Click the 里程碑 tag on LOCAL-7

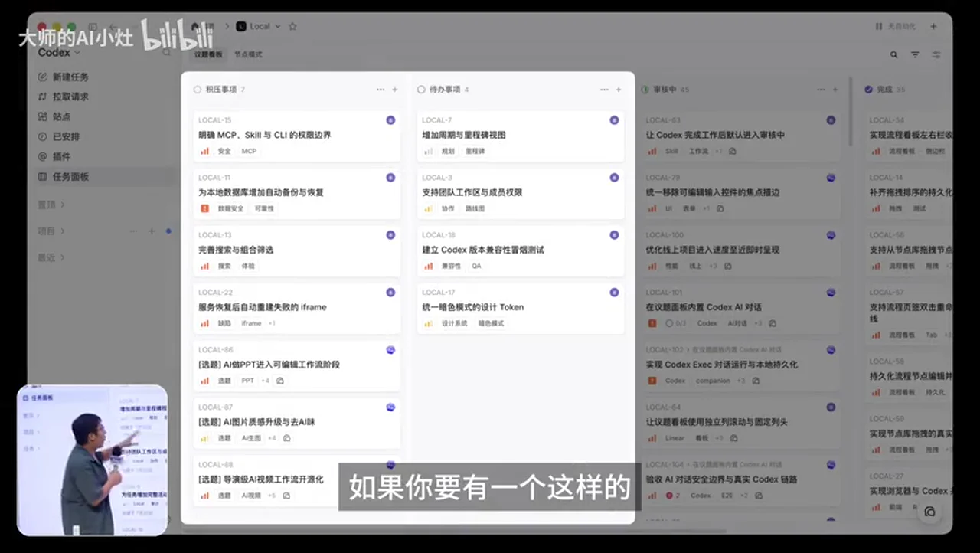(475, 151)
